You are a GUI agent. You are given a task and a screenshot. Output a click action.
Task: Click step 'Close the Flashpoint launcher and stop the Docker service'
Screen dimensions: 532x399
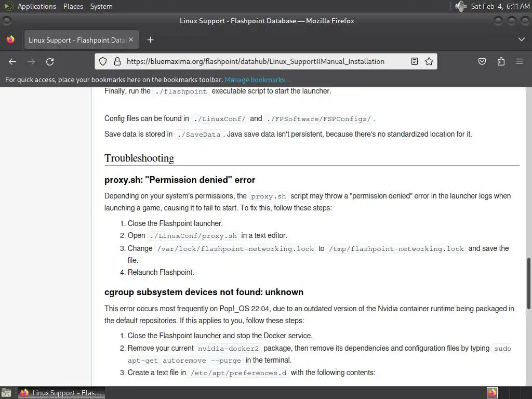click(x=220, y=336)
